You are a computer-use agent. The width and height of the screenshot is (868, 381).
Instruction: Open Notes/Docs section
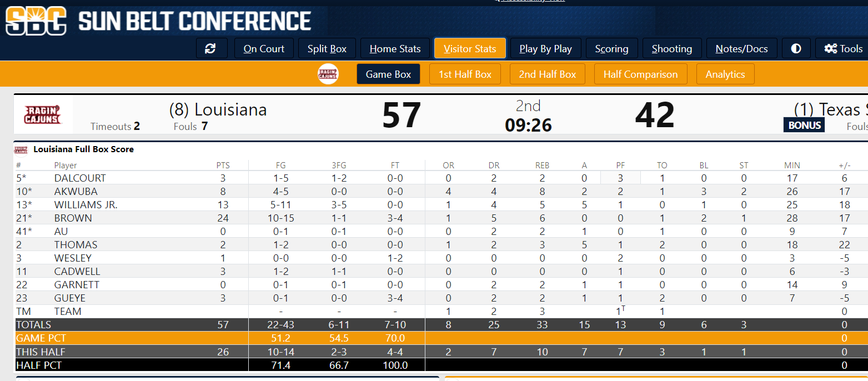tap(741, 48)
